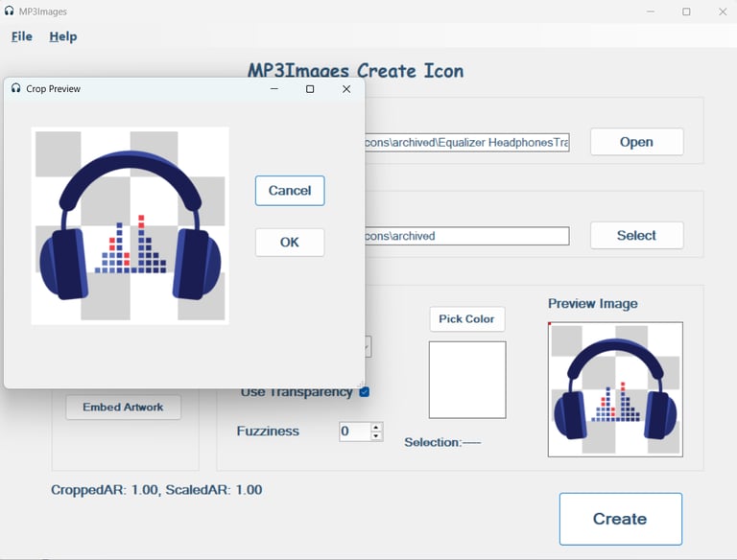Maximize the MP3Images main window
The width and height of the screenshot is (737, 560).
686,12
